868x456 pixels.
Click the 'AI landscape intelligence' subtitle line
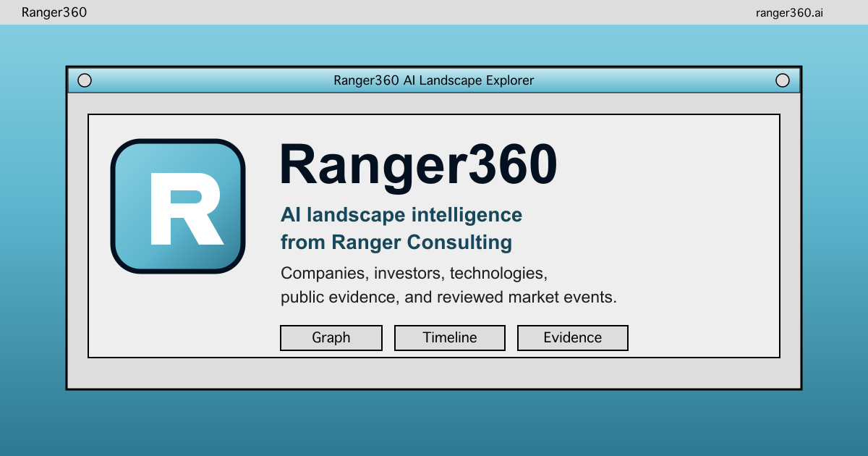(x=401, y=215)
